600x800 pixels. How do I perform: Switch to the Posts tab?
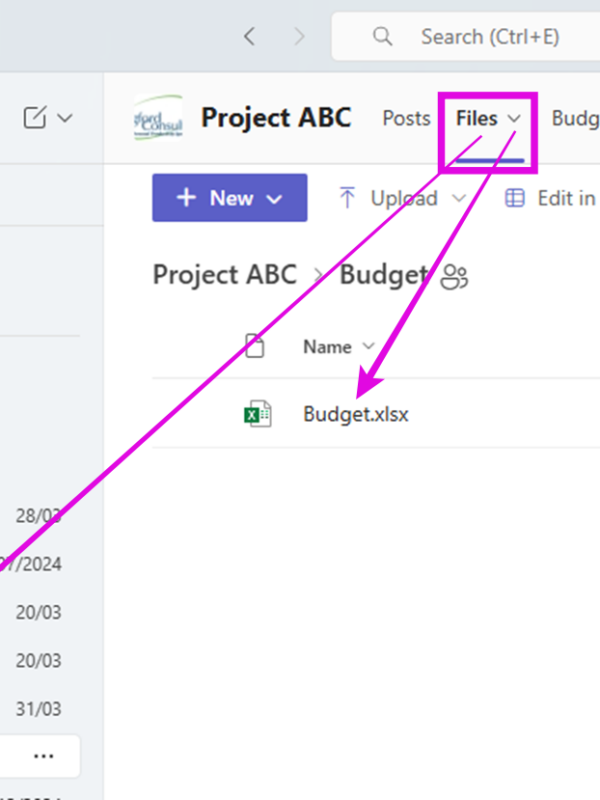tap(407, 118)
